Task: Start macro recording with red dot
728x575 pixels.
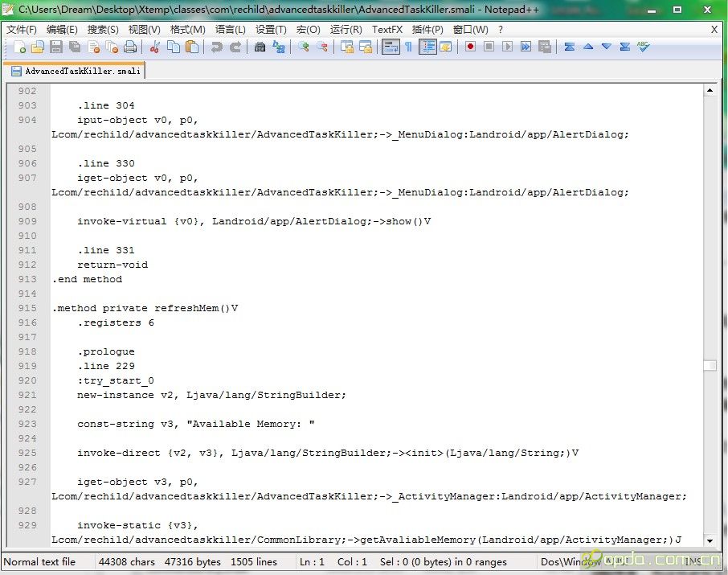Action: (x=470, y=47)
